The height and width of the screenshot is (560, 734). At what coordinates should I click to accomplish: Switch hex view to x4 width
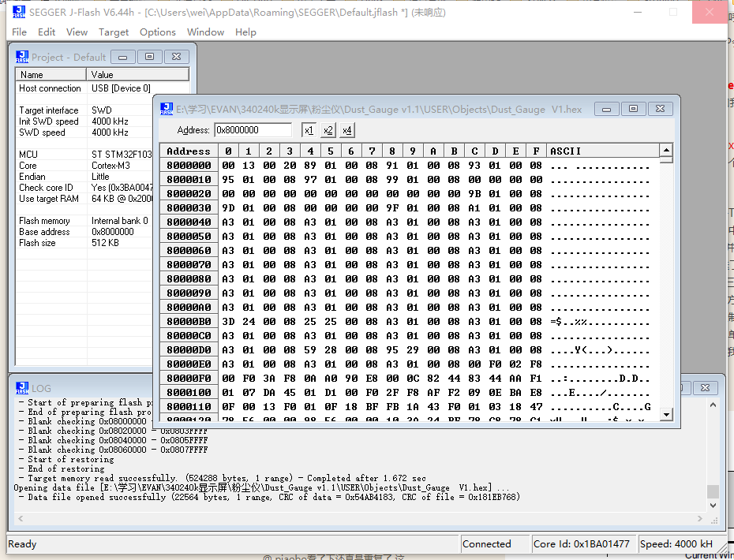tap(346, 130)
